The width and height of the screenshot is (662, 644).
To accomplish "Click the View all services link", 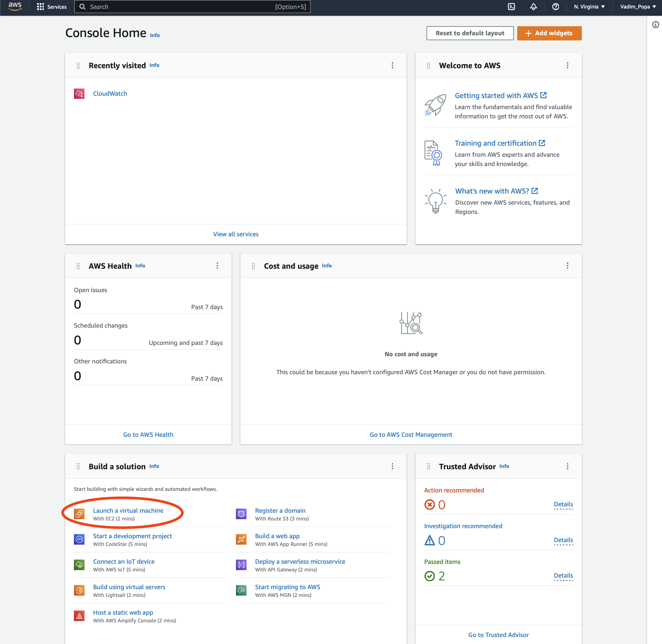I will (235, 234).
